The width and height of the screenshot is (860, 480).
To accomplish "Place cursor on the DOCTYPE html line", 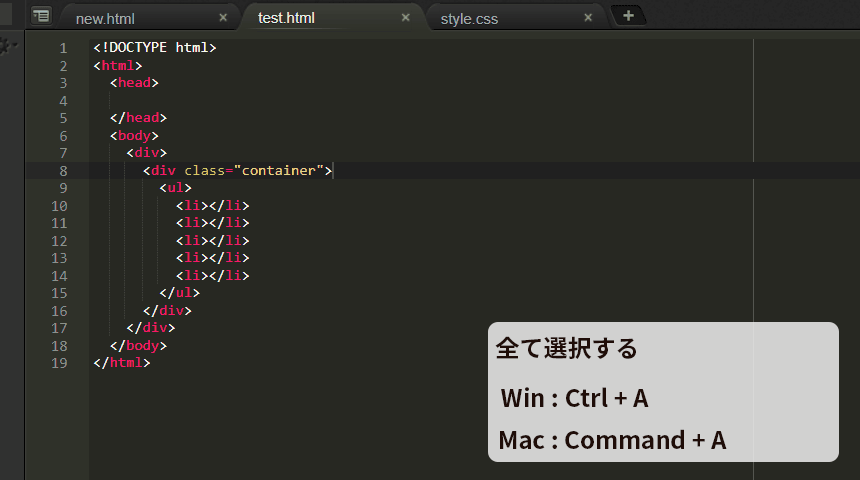I will pyautogui.click(x=155, y=48).
